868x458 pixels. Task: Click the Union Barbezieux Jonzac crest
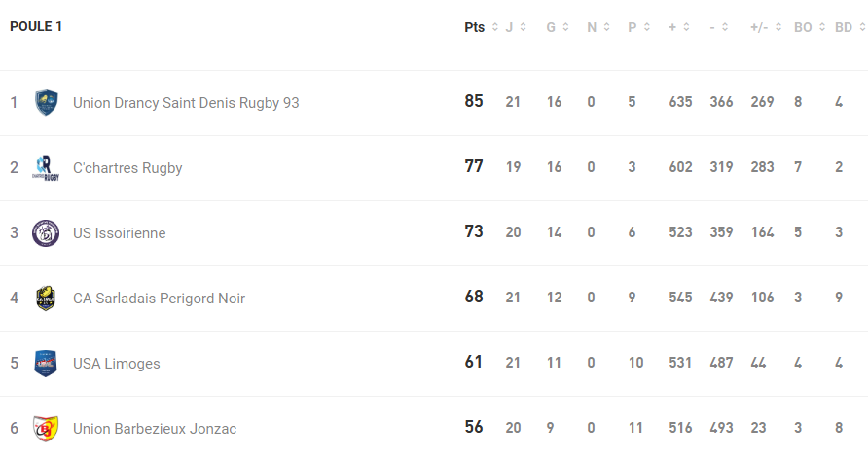[46, 428]
